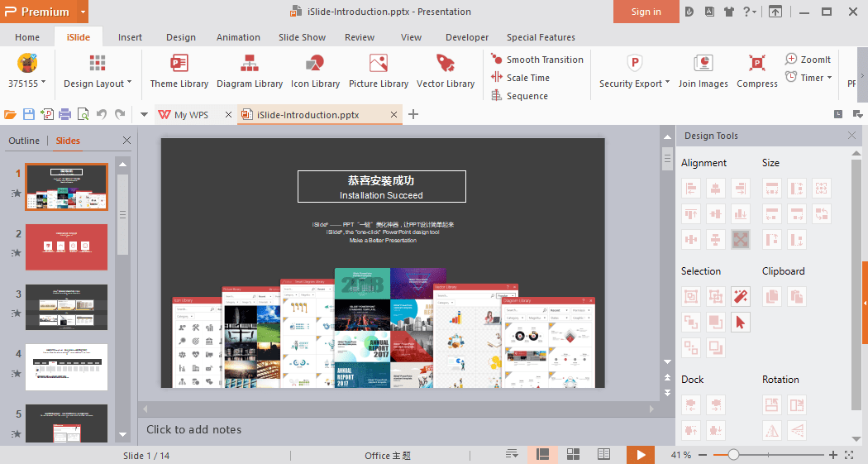Start slide show with play button
The width and height of the screenshot is (868, 464).
click(641, 455)
